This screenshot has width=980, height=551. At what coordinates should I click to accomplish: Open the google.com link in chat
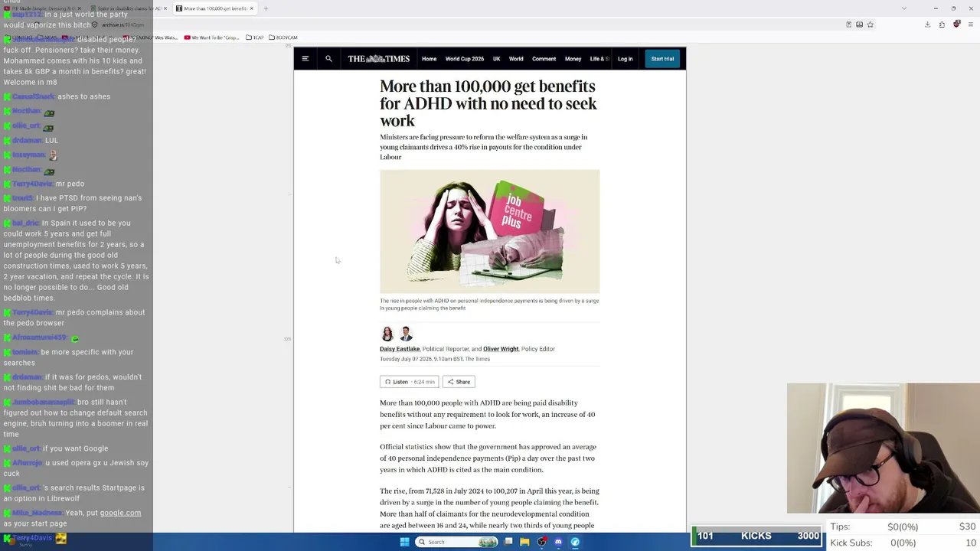(120, 513)
